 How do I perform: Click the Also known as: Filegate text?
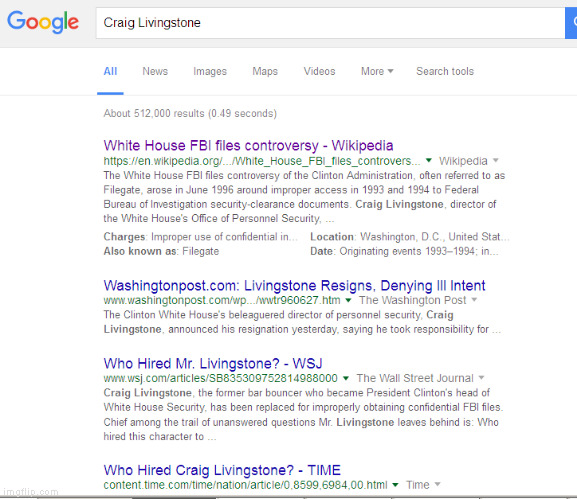click(161, 251)
